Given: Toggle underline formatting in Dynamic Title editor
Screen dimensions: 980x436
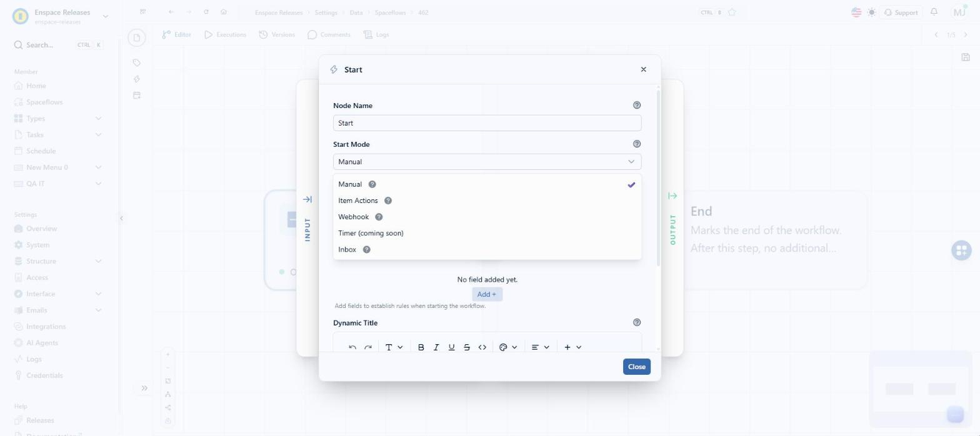Looking at the screenshot, I should click(451, 347).
